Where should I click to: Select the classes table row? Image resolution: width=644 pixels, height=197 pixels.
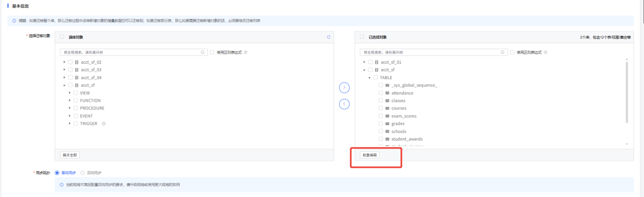[x=398, y=101]
